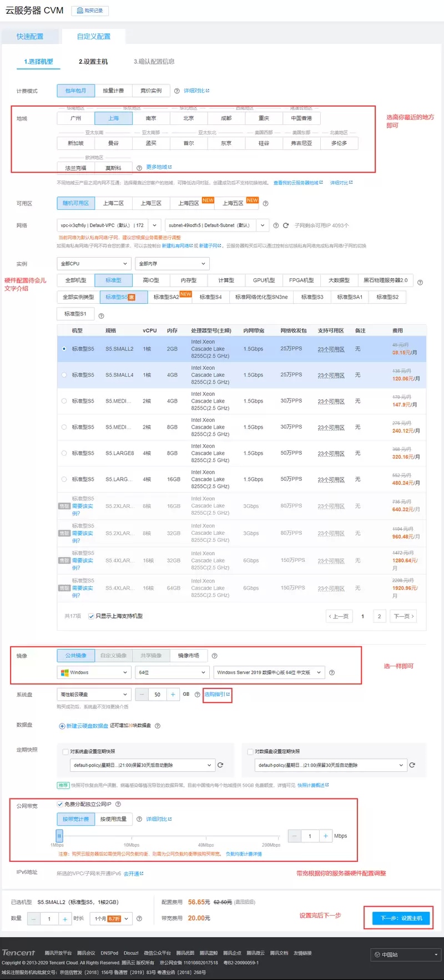Screen dimensions: 444x980
Task: Click 下一步：设置主机 button
Action: pos(401,918)
